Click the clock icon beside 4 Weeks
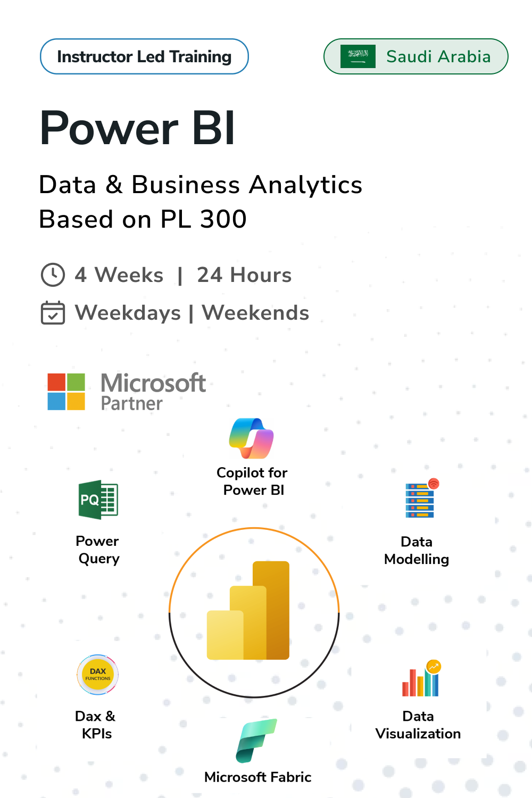 [x=53, y=275]
